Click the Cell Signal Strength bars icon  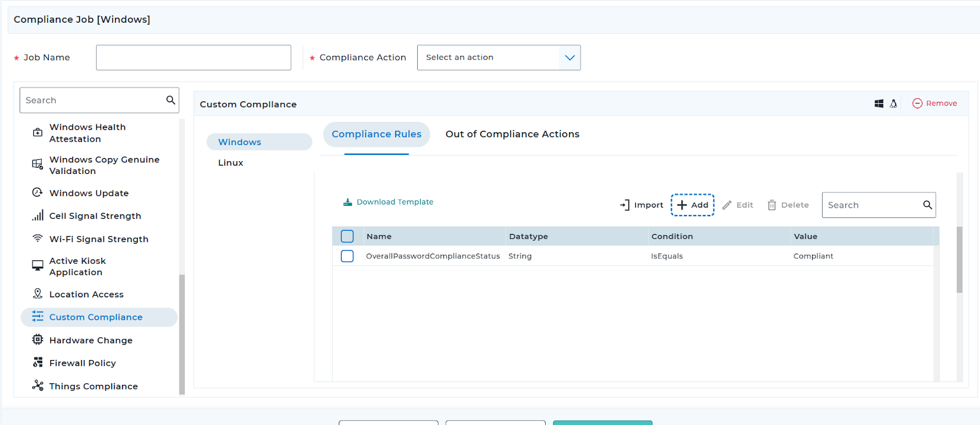(x=37, y=216)
